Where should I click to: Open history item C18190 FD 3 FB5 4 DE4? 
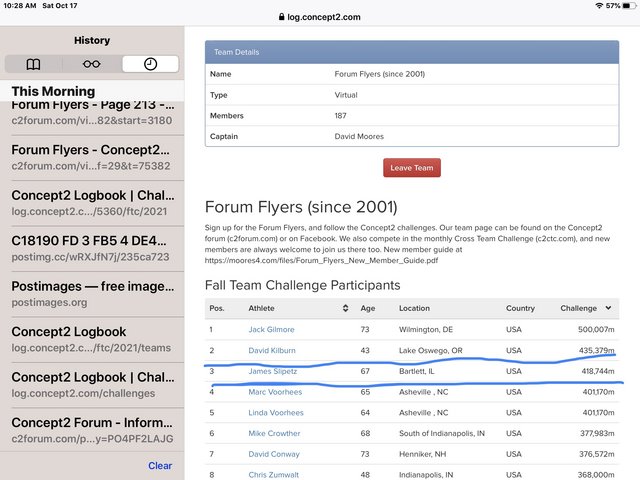[x=93, y=249]
